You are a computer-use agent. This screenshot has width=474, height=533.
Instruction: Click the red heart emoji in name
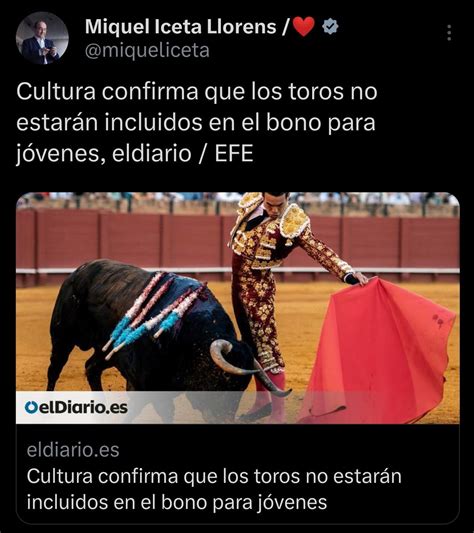point(304,27)
